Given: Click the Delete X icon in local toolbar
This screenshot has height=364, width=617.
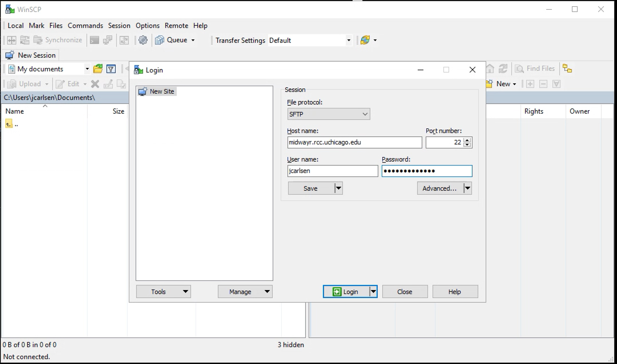Looking at the screenshot, I should 95,84.
